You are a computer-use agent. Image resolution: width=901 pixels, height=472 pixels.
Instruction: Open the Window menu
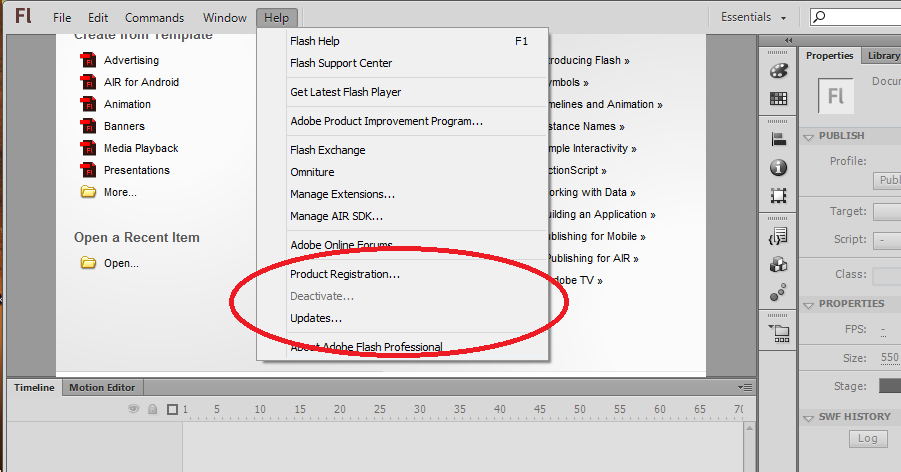tap(225, 18)
